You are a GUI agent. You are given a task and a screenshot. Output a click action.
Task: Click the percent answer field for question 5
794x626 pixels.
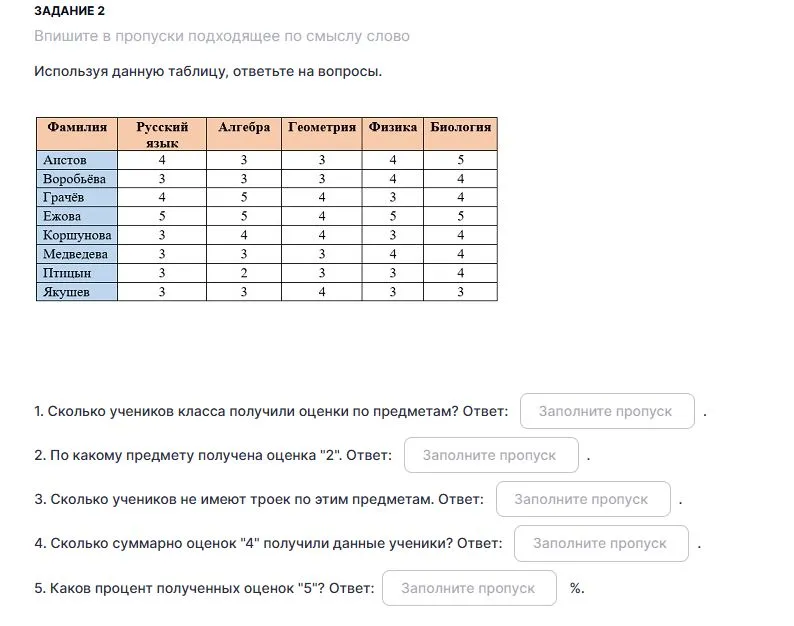[x=468, y=588]
